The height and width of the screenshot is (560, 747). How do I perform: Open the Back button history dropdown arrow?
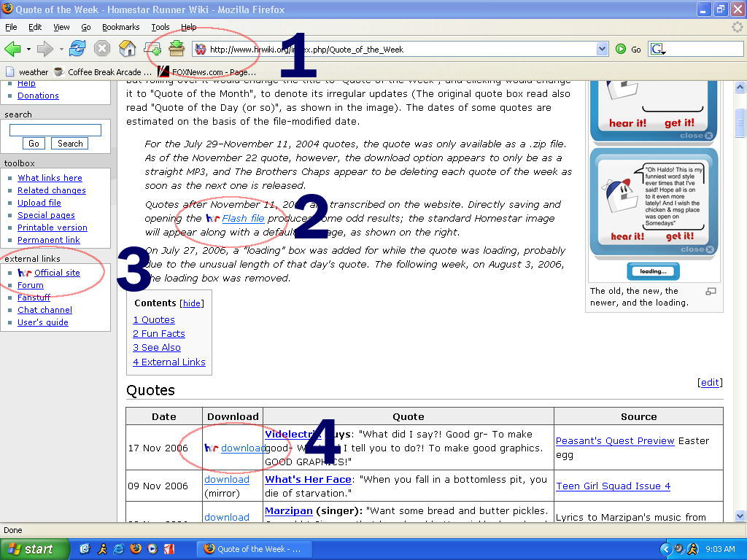coord(28,49)
